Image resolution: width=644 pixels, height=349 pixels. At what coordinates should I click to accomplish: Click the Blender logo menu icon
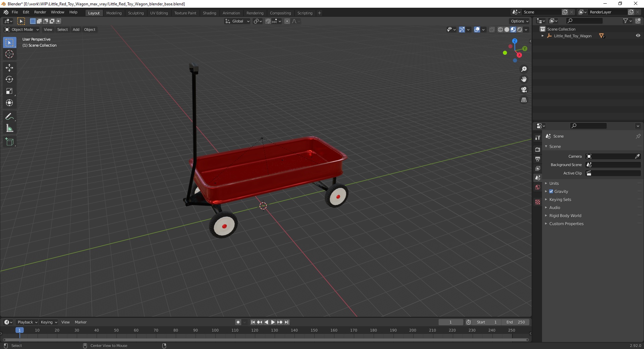click(6, 12)
